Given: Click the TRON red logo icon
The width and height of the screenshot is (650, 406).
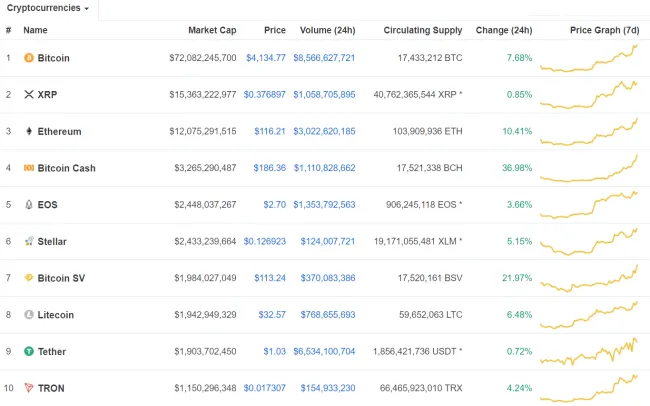Looking at the screenshot, I should 29,387.
